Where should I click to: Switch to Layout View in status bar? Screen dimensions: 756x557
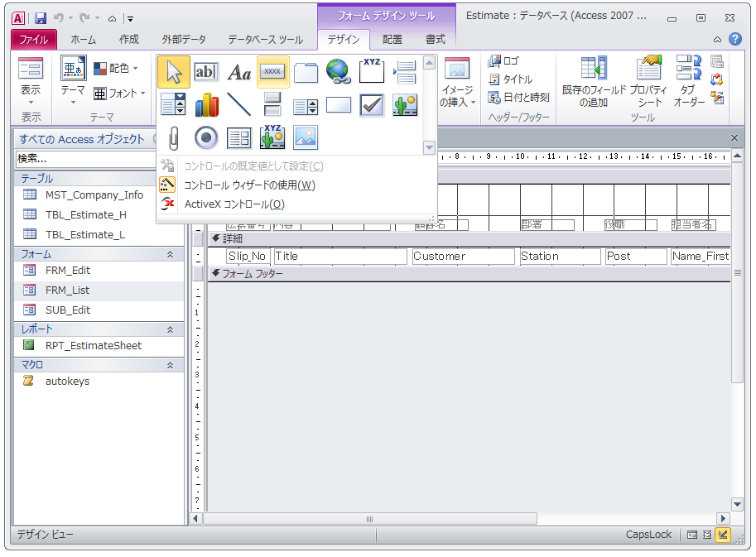tap(707, 535)
